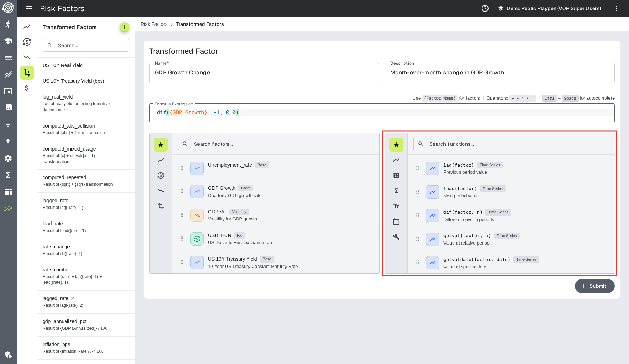This screenshot has height=364, width=629.
Task: Click the Risk Factors breadcrumb link
Action: [154, 24]
